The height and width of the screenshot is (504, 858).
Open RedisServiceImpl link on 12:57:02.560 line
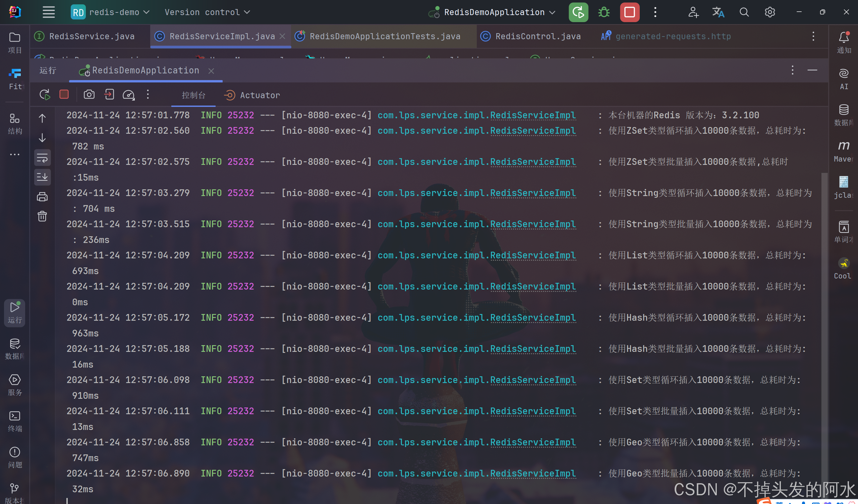coord(533,131)
